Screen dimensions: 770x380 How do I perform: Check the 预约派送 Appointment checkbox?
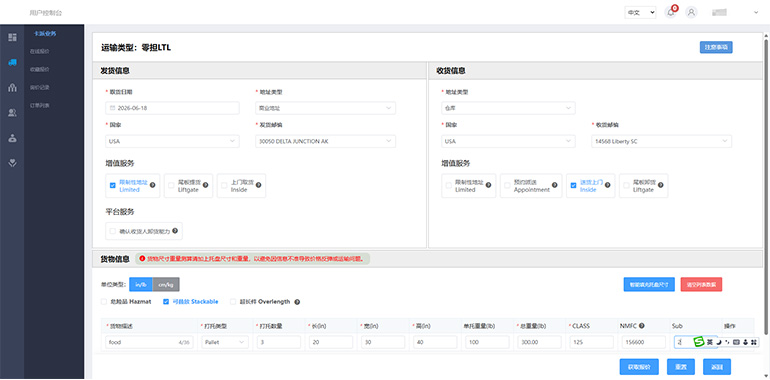click(x=507, y=186)
